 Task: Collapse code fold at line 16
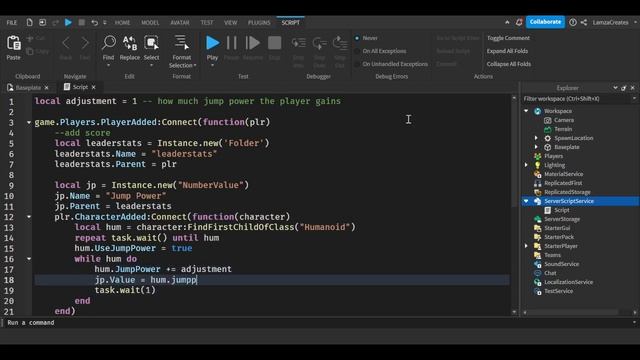pyautogui.click(x=29, y=259)
